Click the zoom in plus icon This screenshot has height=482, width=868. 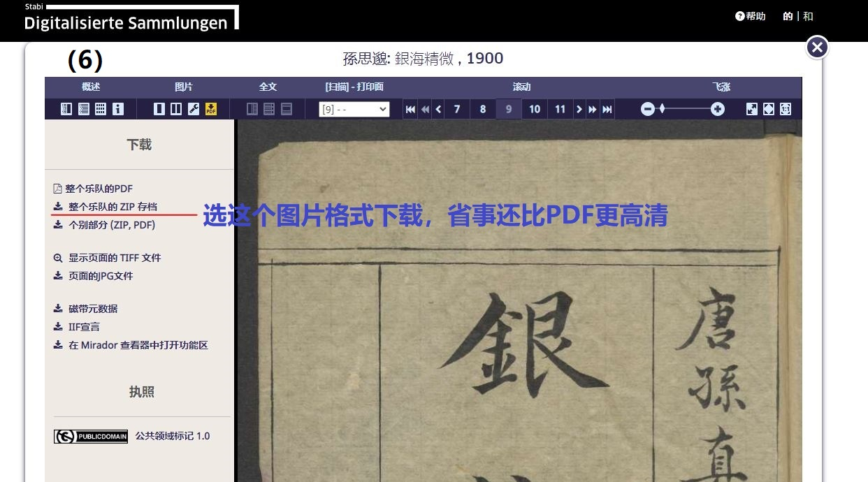[x=718, y=109]
